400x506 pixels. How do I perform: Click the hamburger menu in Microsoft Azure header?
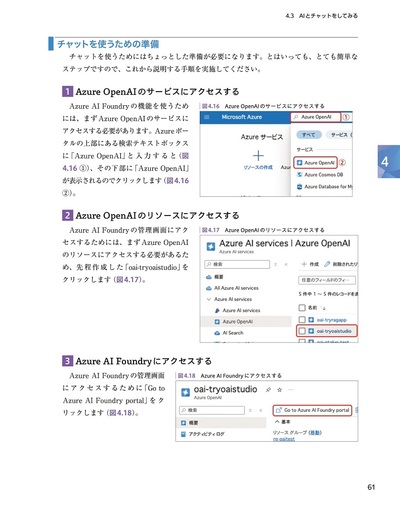pyautogui.click(x=207, y=117)
